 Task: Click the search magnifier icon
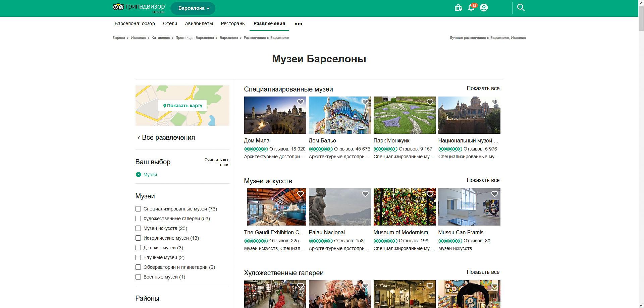click(x=521, y=8)
